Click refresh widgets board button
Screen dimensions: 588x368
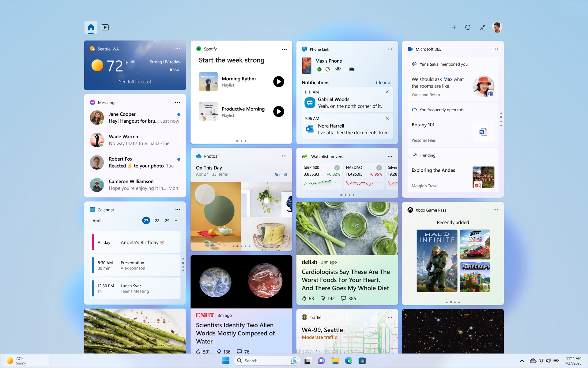[468, 27]
